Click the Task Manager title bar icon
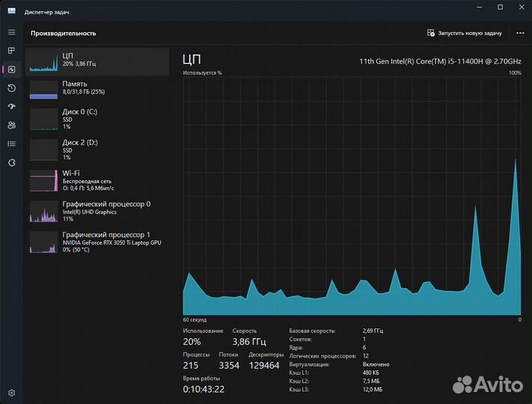 [11, 11]
